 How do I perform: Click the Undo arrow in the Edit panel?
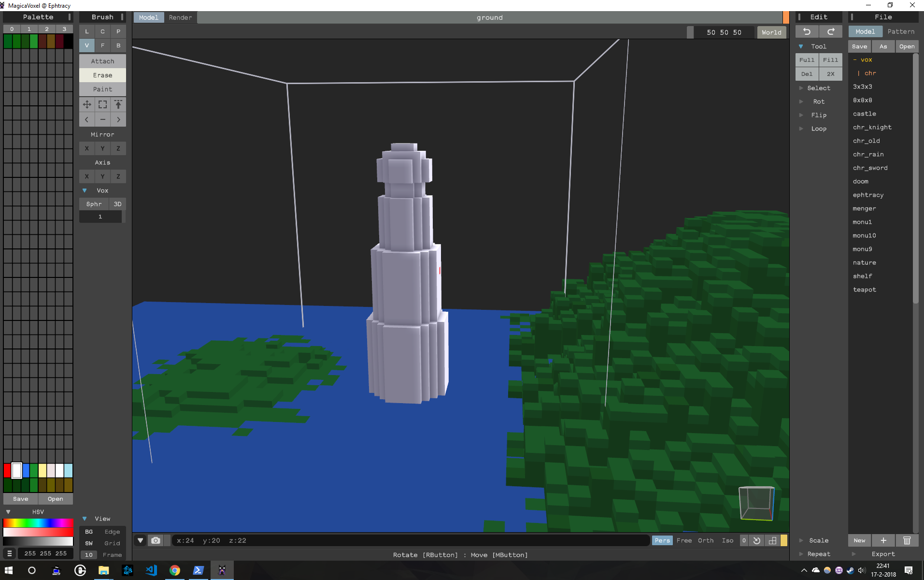click(x=807, y=31)
